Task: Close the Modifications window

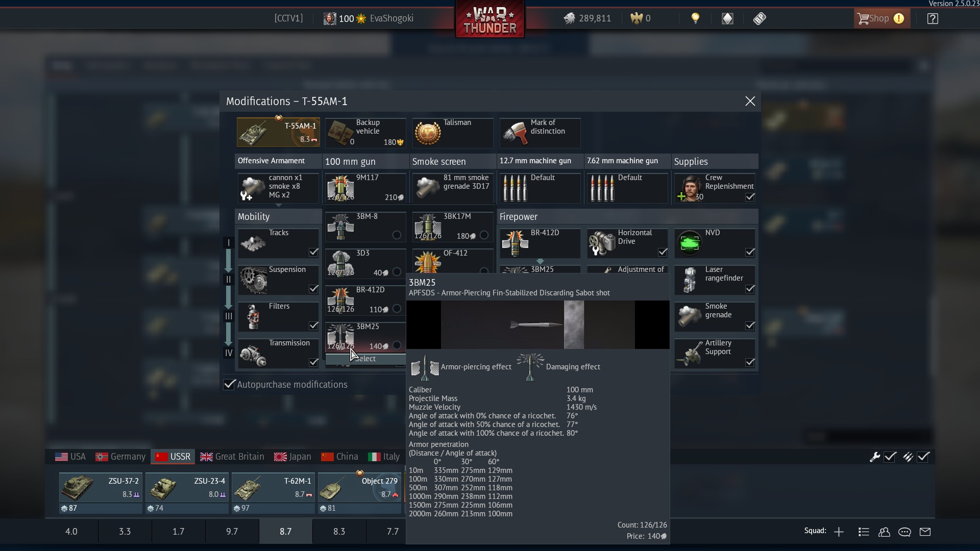Action: click(x=750, y=101)
